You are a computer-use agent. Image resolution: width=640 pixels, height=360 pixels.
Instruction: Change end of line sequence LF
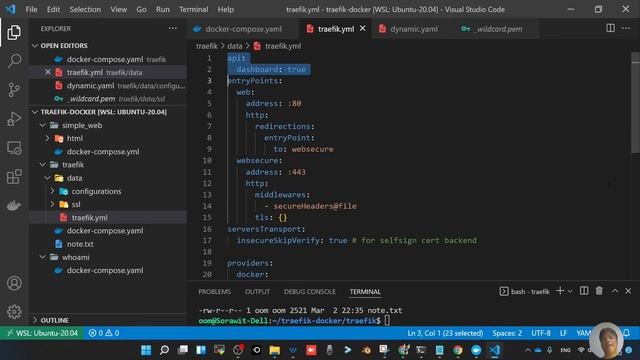[x=563, y=333]
